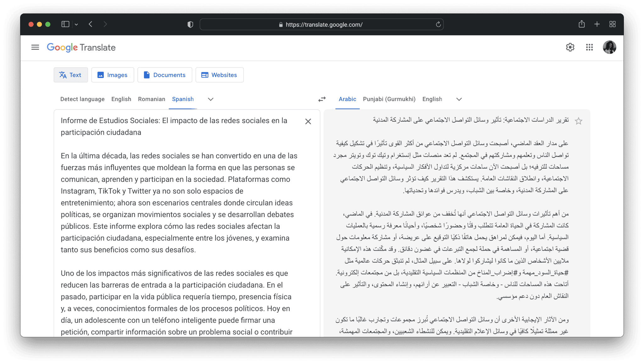
Task: Switch to Images translation mode
Action: point(113,75)
